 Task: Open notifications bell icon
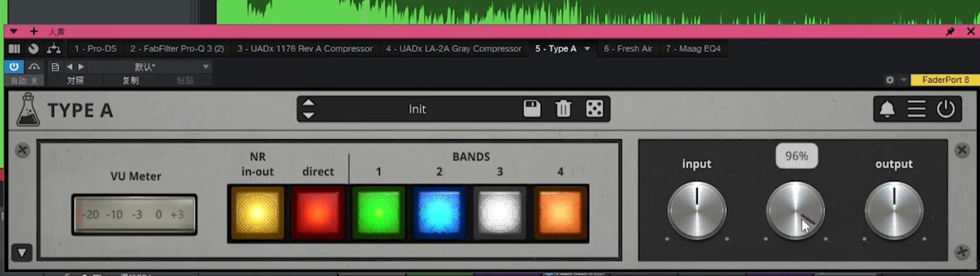pos(887,109)
